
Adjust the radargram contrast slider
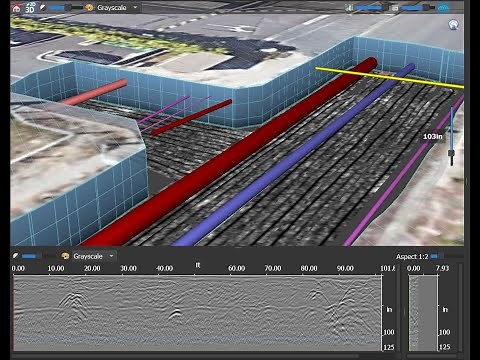click(x=38, y=256)
